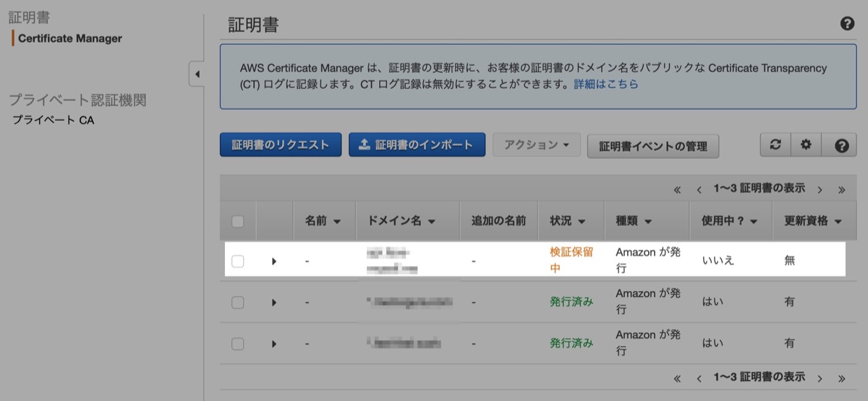Click 発行済み status in the third row
Screen dimensions: 868x401
click(x=571, y=342)
